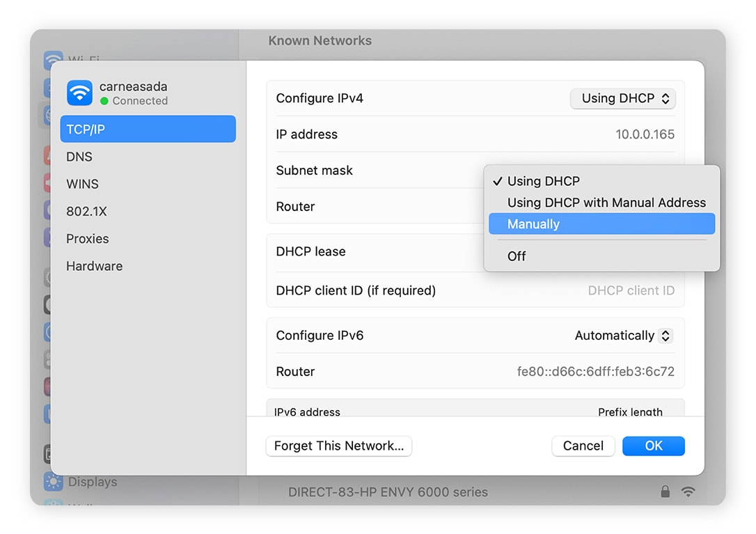Choose Off in the configure menu
Image resolution: width=756 pixels, height=534 pixels.
[517, 256]
